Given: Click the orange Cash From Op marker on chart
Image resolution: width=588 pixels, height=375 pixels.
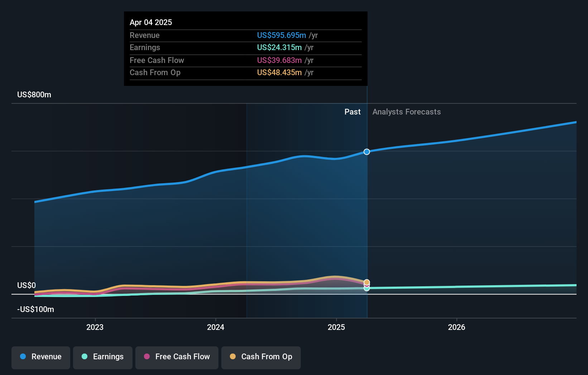Looking at the screenshot, I should 366,282.
